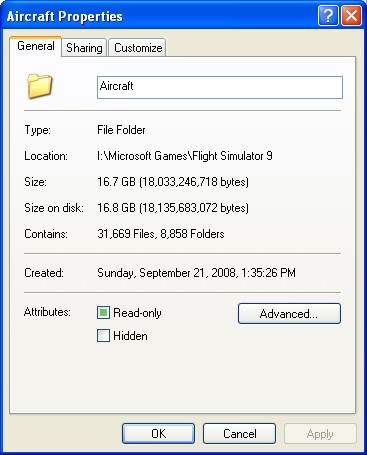
Task: Switch to the Sharing tab
Action: 84,48
